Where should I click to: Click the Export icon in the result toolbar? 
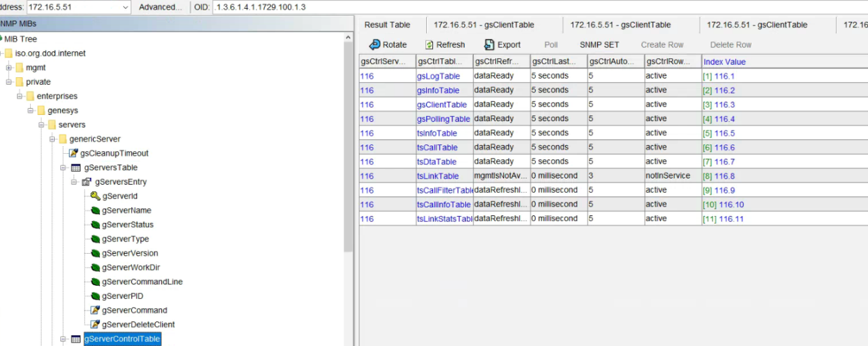(x=489, y=44)
